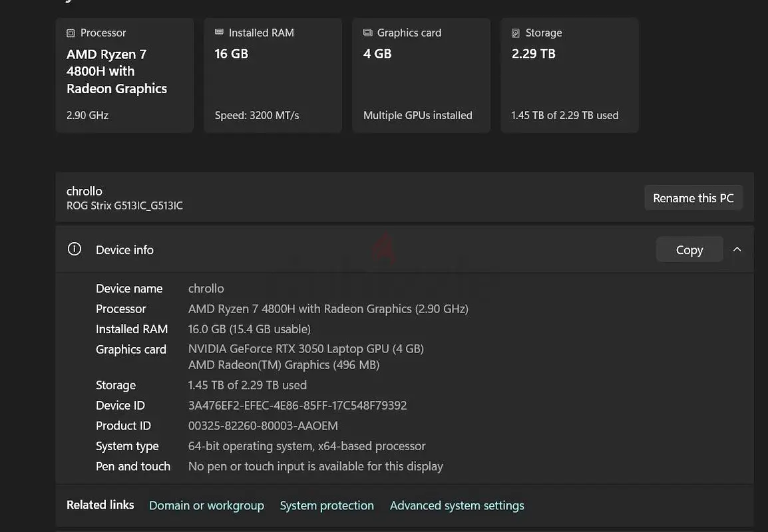Select the Processor summary card

pyautogui.click(x=125, y=75)
